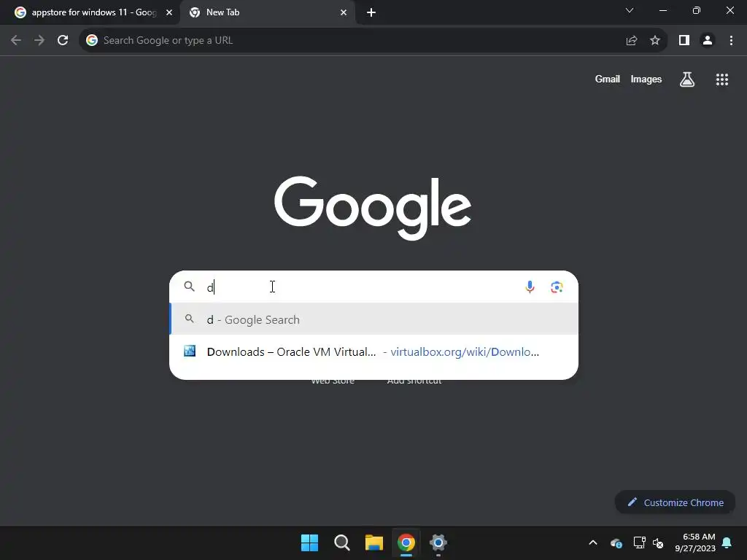
Task: Open the Chrome profile menu
Action: pos(708,41)
